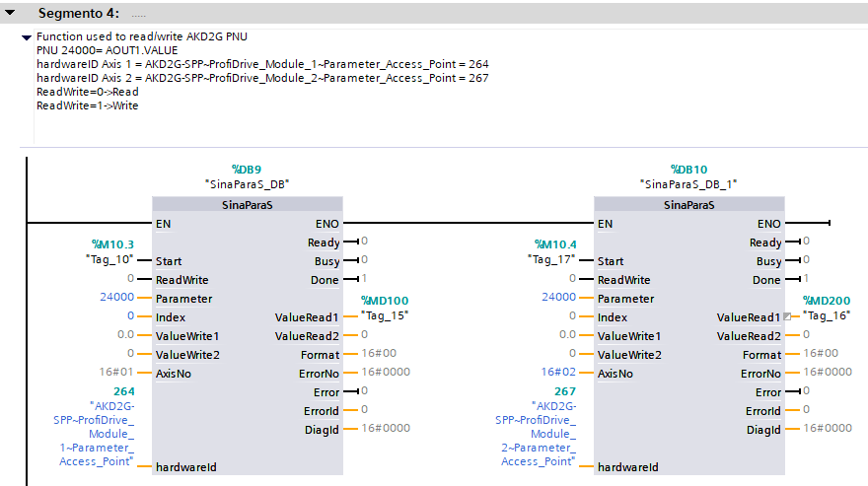
Task: Select the Done pin label of SinaParaS_DB
Action: (325, 280)
